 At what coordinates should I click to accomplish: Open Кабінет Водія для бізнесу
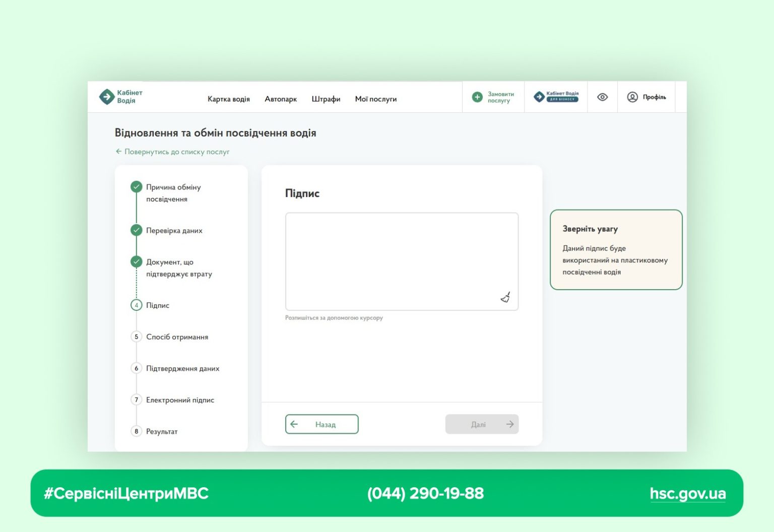pos(556,97)
